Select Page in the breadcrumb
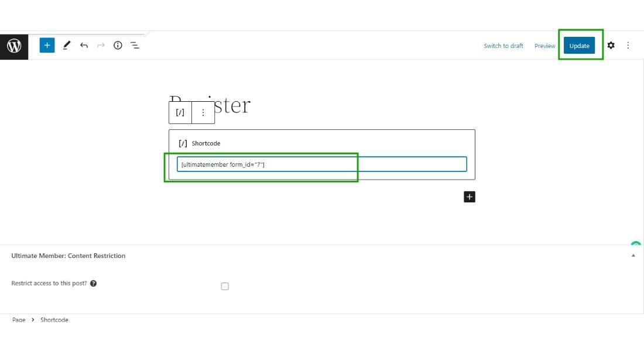644x351 pixels. coord(19,320)
